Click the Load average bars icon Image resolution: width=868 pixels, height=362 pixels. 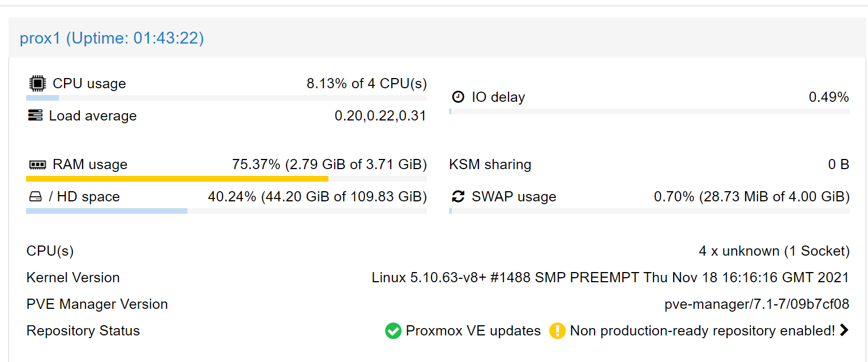[x=35, y=116]
